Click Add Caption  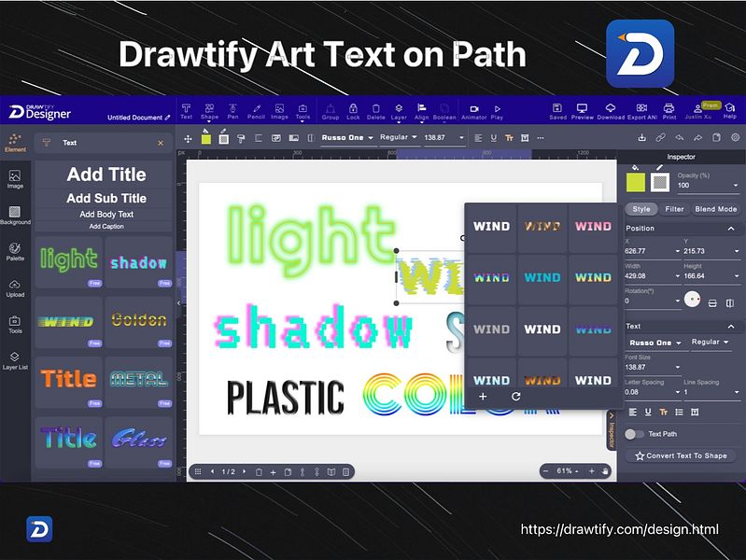(106, 227)
